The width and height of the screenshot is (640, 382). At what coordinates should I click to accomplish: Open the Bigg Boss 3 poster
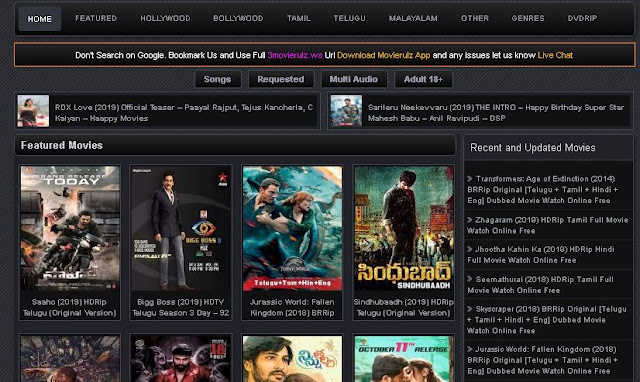point(181,228)
